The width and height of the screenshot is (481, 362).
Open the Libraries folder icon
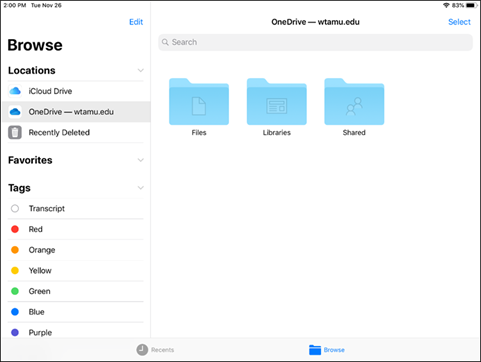tap(277, 102)
